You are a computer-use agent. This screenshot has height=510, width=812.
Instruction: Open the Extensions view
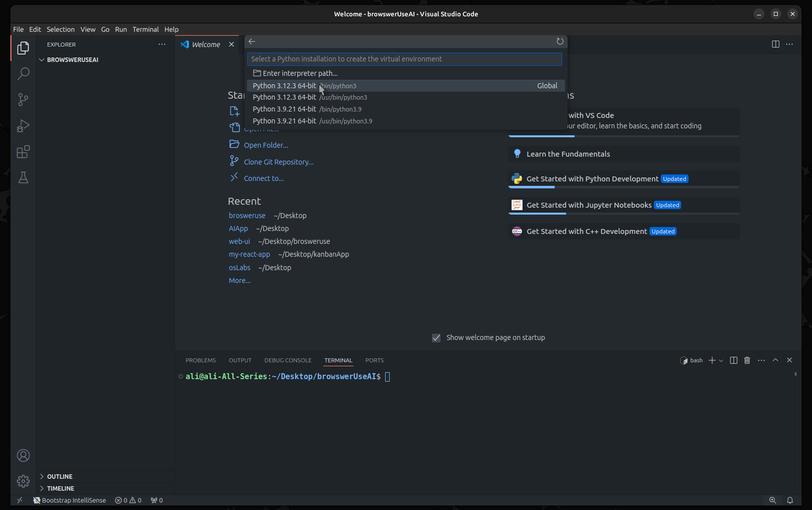[23, 152]
